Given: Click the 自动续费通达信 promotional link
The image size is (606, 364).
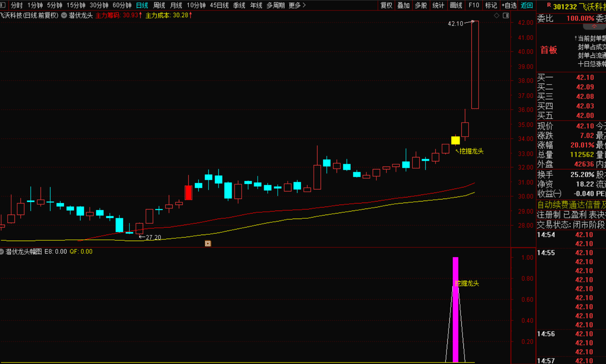Looking at the screenshot, I should 571,205.
